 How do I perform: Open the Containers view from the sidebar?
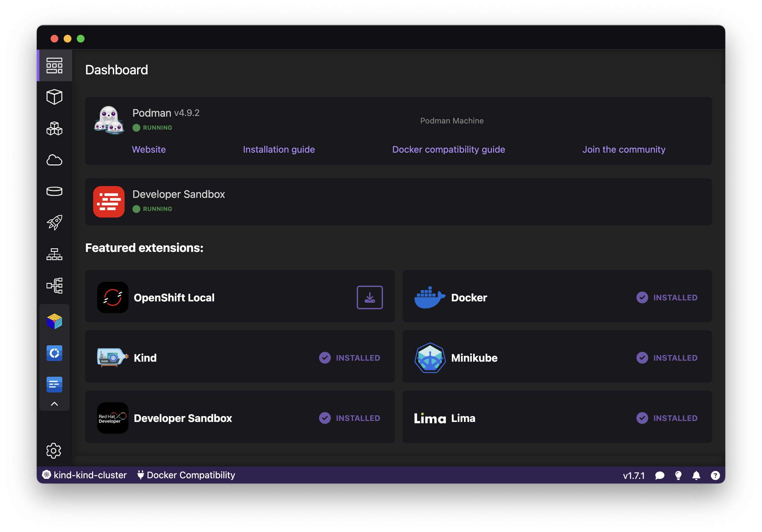click(x=54, y=97)
